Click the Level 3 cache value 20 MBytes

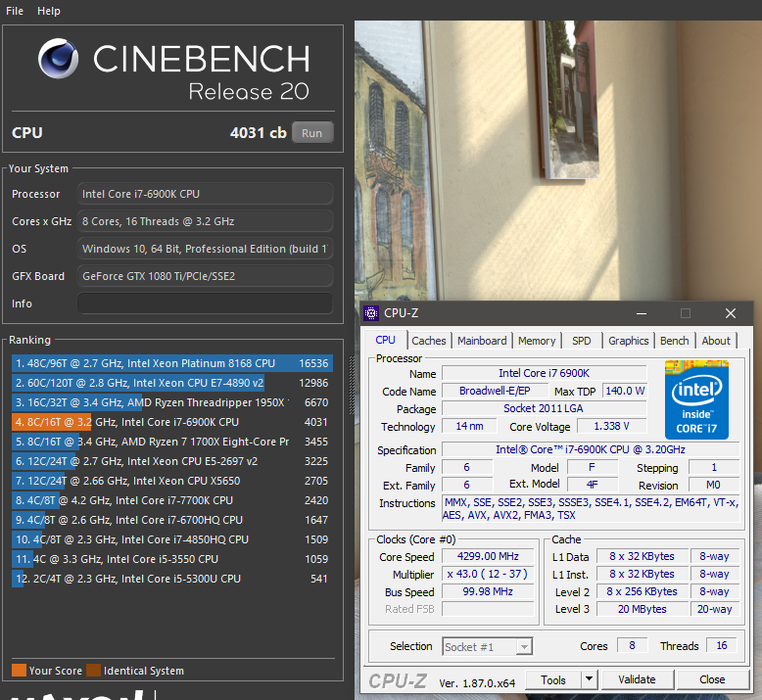coord(643,609)
